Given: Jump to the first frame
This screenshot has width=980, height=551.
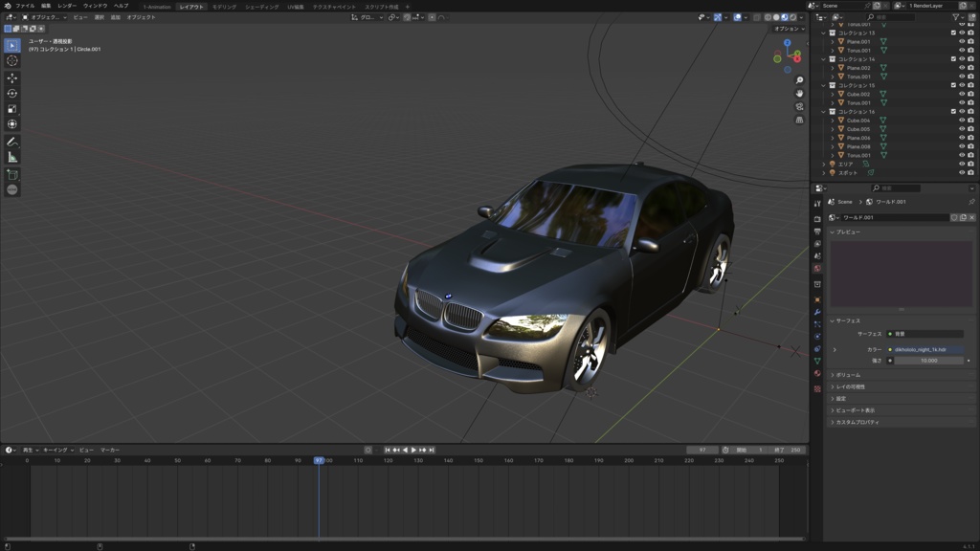Looking at the screenshot, I should coord(388,450).
